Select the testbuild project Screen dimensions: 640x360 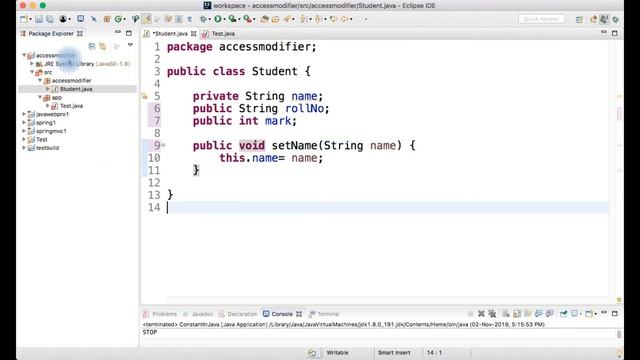(x=47, y=148)
